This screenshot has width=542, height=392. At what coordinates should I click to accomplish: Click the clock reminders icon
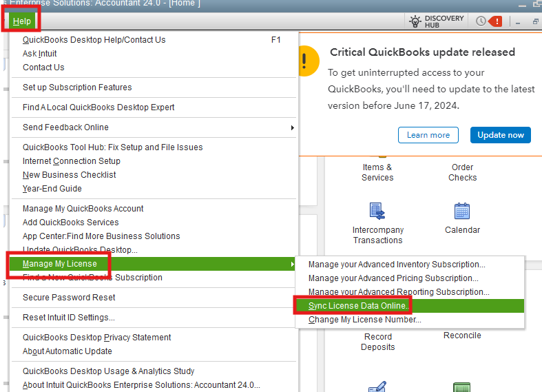tap(481, 21)
